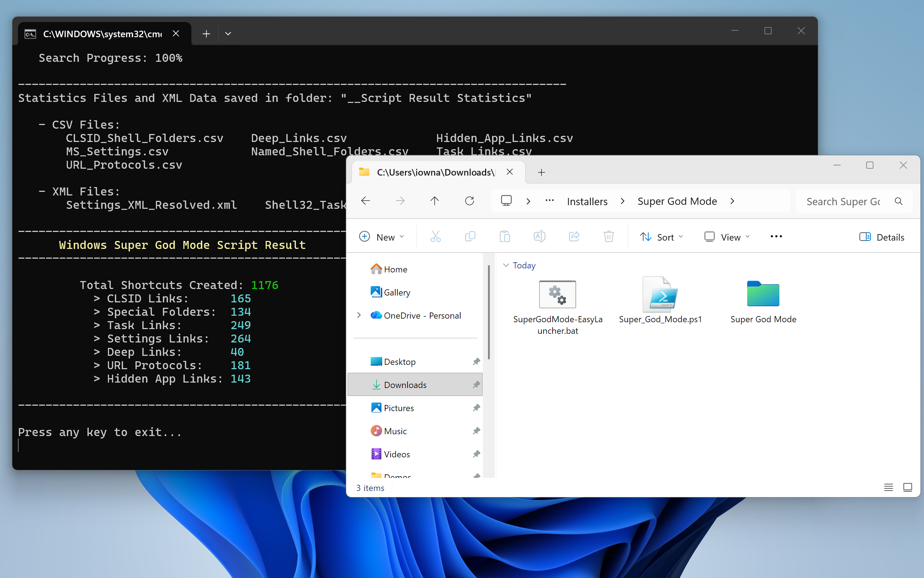Close the File Explorer Downloads tab
The width and height of the screenshot is (924, 578).
coord(510,172)
